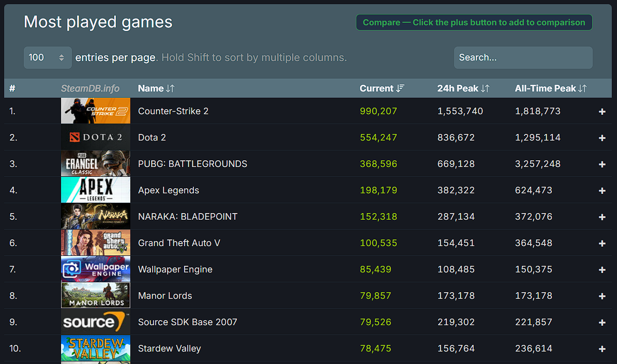Viewport: 617px width, 364px height.
Task: Add Manor Lords to comparison
Action: coord(601,296)
